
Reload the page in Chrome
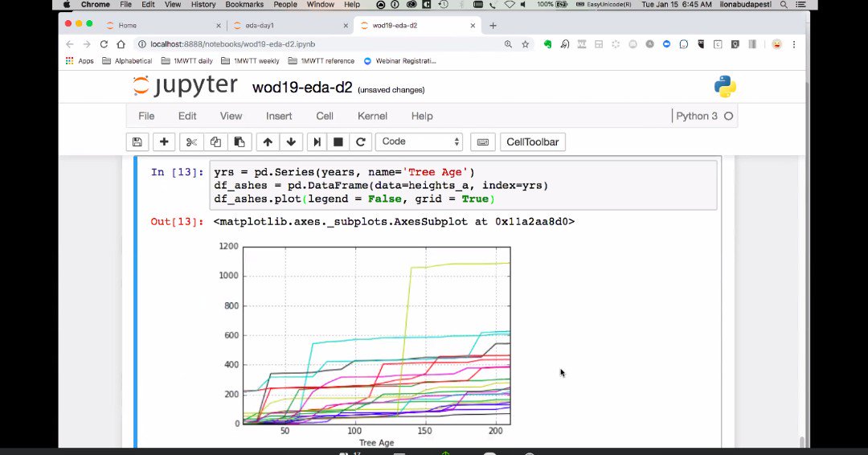point(104,43)
